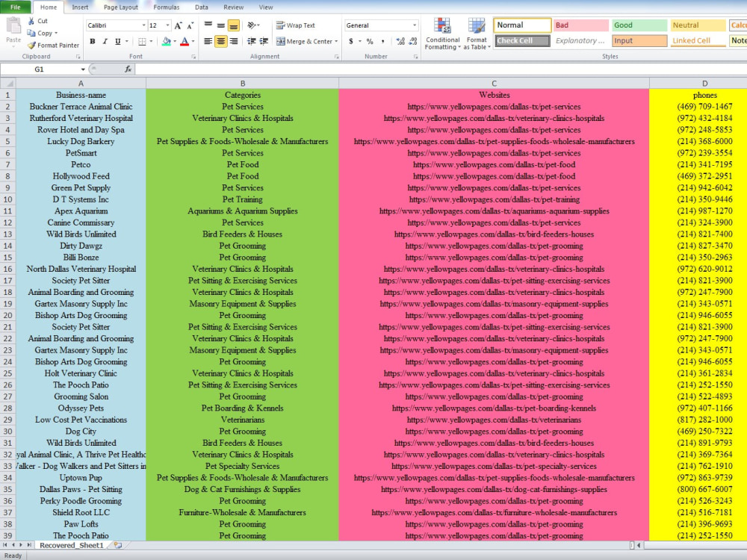Click the Comma Style icon
Viewport: 747px width, 560px height.
(382, 41)
